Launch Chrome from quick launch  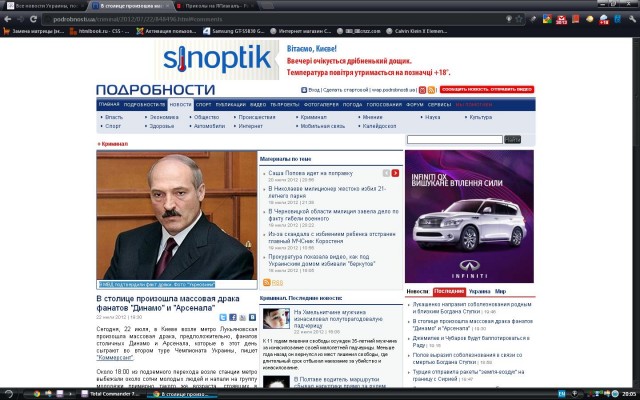(37, 394)
